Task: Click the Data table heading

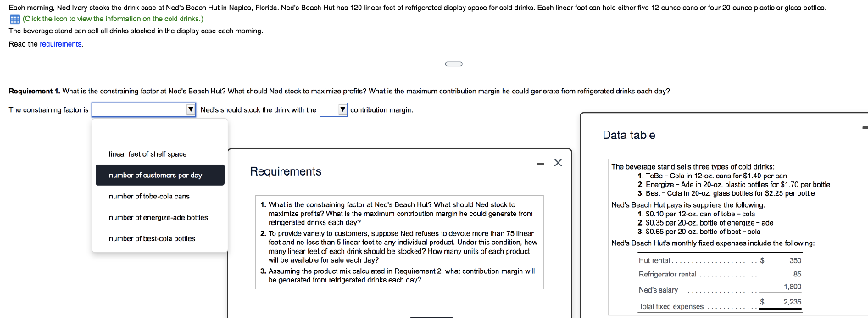Action: point(628,135)
